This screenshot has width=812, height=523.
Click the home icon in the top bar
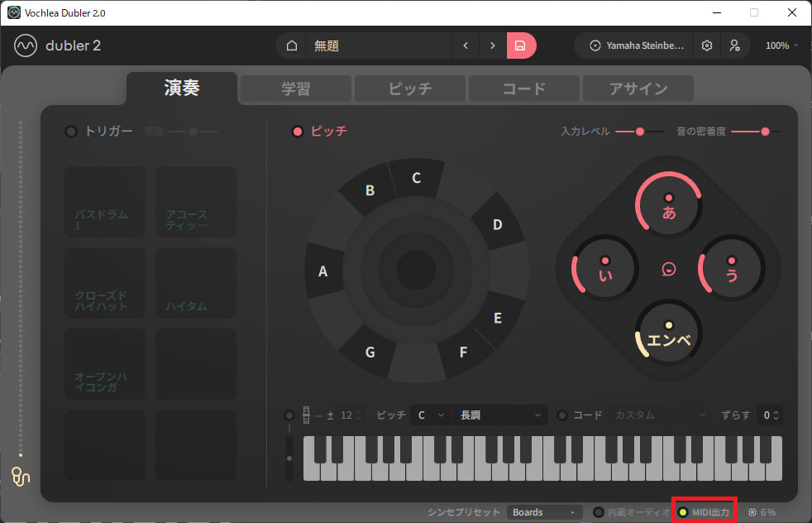291,46
